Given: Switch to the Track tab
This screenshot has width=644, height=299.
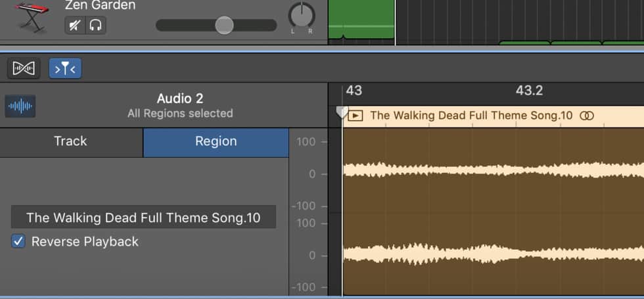Looking at the screenshot, I should click(x=72, y=142).
